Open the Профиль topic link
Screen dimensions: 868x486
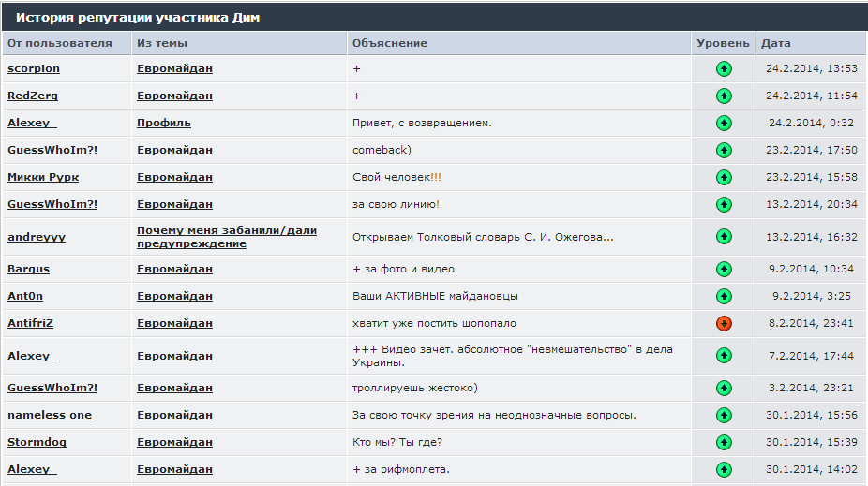point(164,123)
